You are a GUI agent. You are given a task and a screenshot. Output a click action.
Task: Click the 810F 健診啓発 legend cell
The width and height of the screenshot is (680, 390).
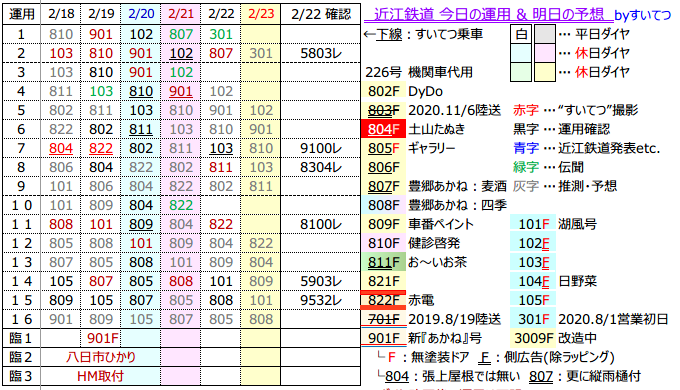383,243
